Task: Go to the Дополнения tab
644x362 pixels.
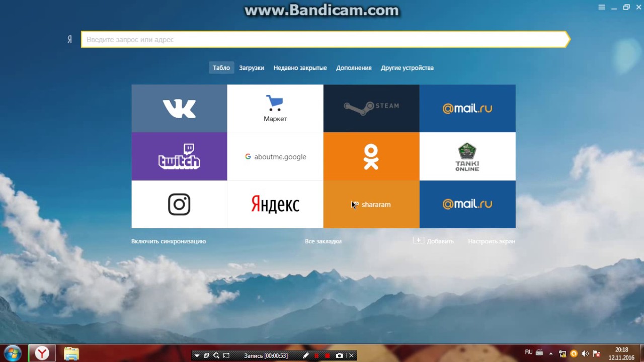Action: pyautogui.click(x=354, y=68)
